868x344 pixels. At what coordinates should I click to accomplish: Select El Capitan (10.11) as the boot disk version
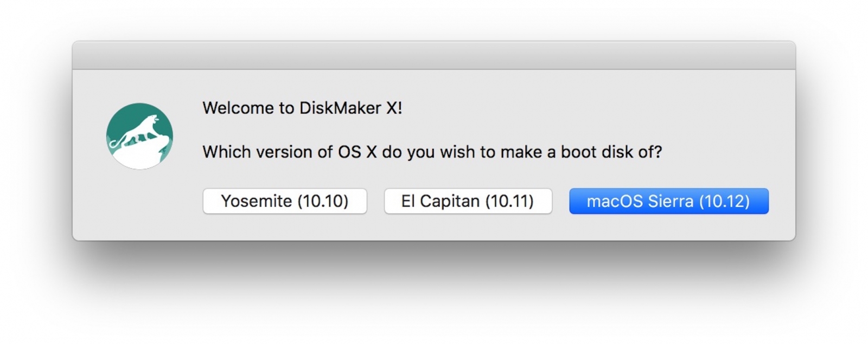(x=468, y=201)
